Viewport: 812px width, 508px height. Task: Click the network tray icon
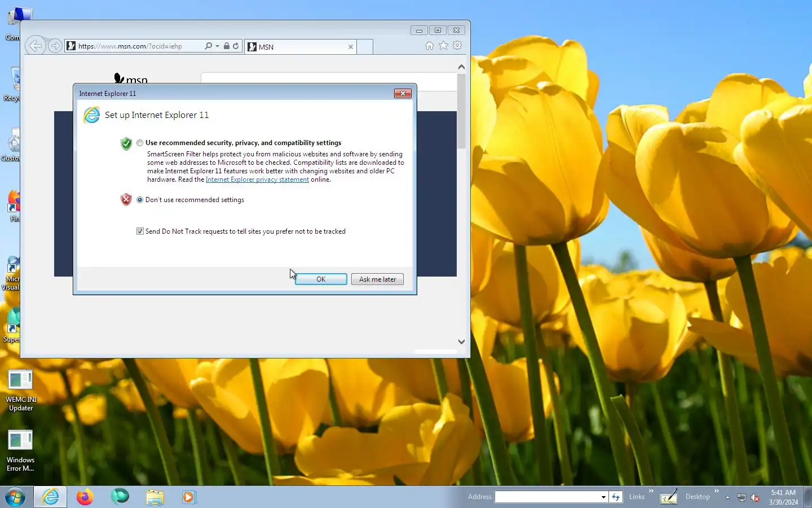(742, 497)
